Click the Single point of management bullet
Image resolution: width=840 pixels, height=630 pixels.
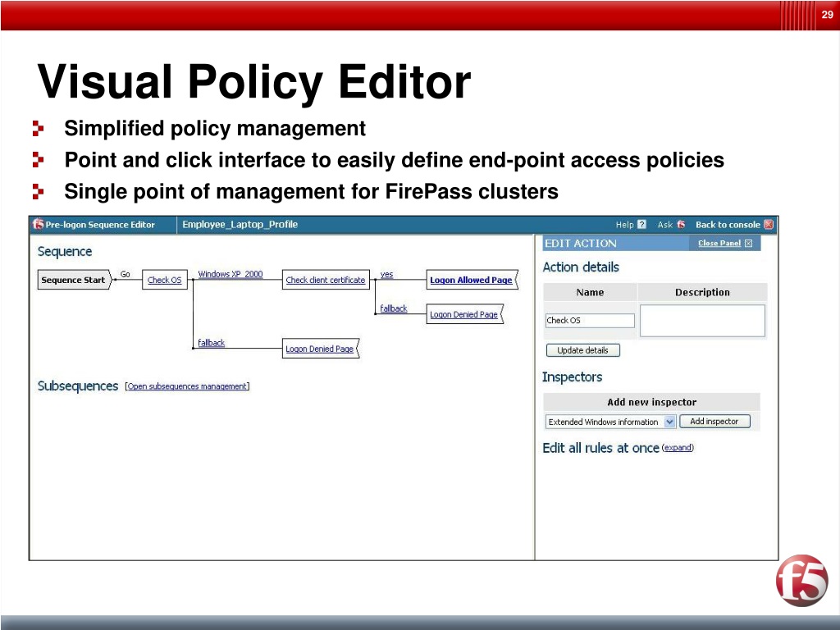pyautogui.click(x=311, y=191)
